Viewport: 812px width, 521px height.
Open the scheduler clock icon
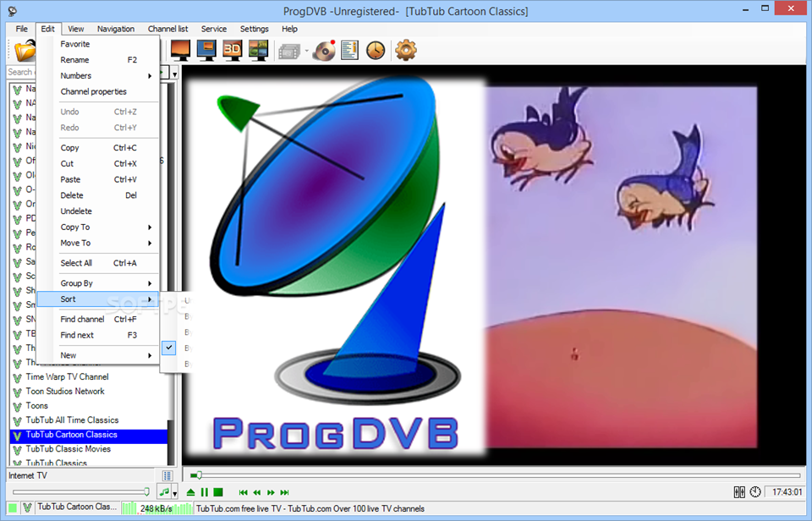pos(376,50)
